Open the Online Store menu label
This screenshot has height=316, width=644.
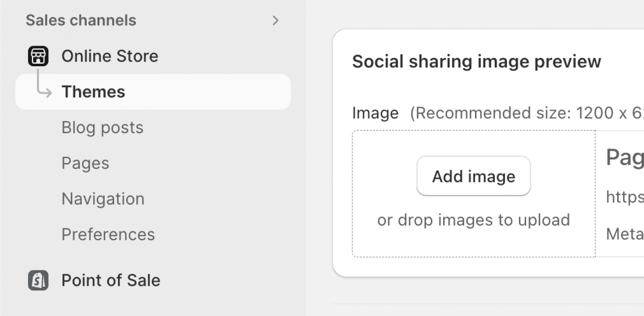coord(110,56)
